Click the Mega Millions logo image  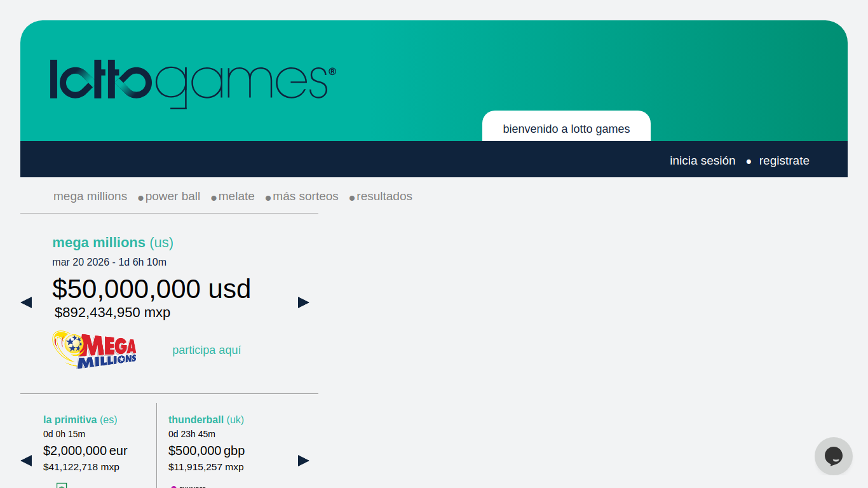94,349
